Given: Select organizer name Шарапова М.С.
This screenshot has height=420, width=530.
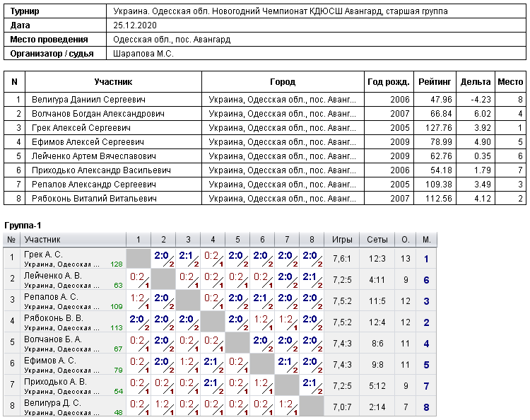Looking at the screenshot, I should [143, 54].
